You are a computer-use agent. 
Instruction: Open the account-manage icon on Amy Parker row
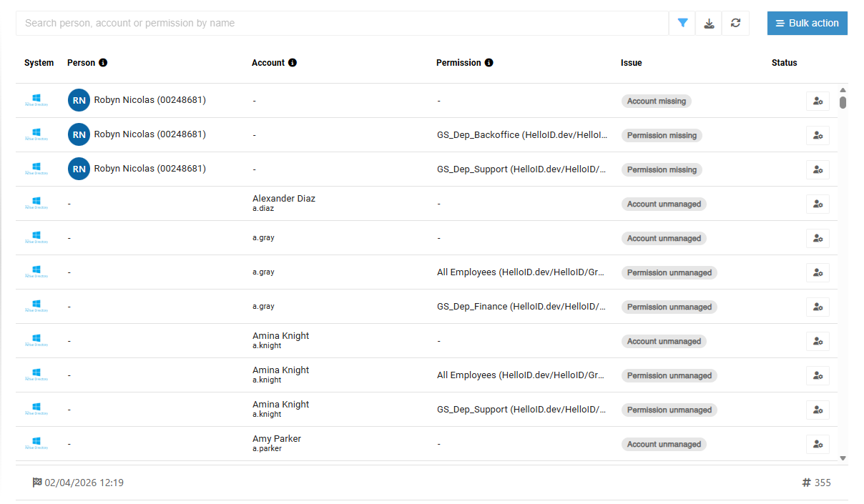tap(818, 444)
